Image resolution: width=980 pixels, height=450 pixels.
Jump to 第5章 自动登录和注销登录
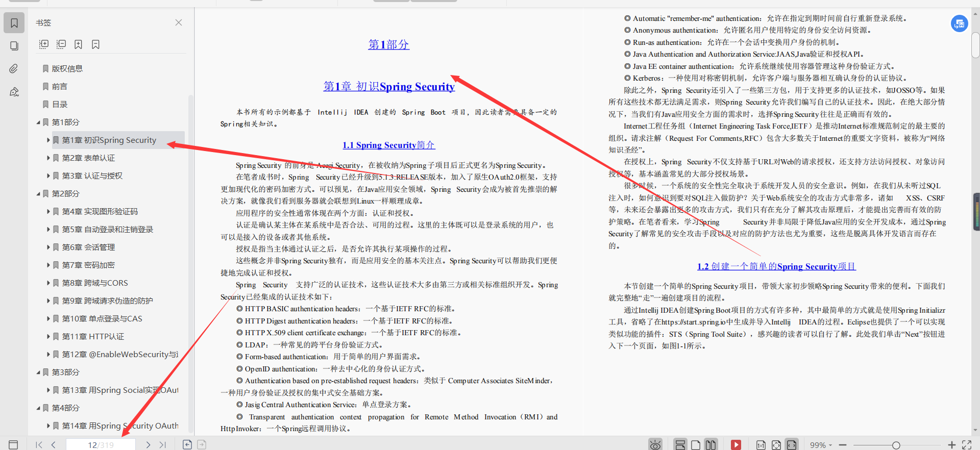pyautogui.click(x=107, y=230)
